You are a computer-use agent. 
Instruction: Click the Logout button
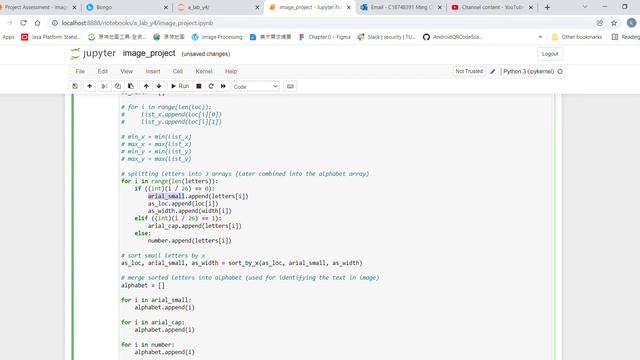click(x=550, y=54)
